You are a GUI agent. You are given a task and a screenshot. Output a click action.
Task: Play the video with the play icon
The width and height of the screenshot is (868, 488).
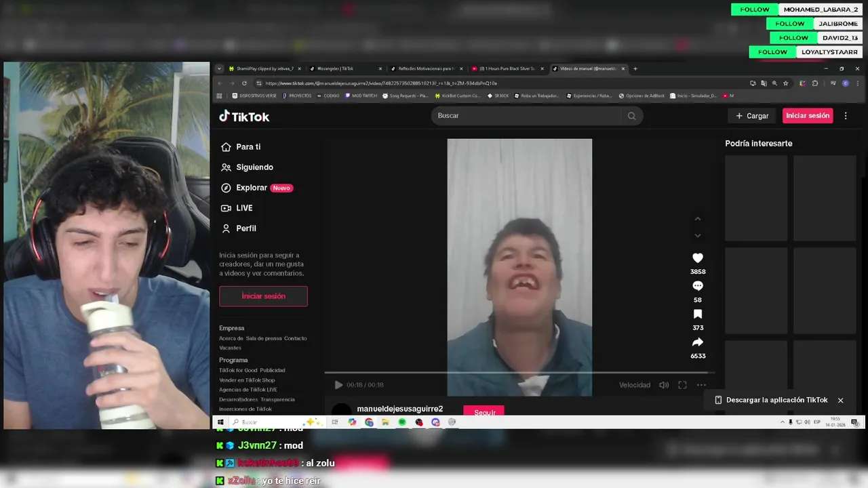coord(338,385)
